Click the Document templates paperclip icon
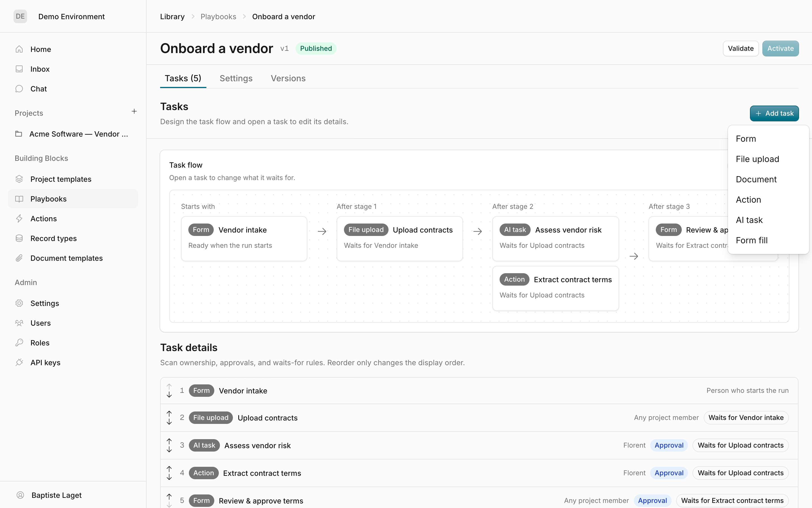 (x=19, y=258)
